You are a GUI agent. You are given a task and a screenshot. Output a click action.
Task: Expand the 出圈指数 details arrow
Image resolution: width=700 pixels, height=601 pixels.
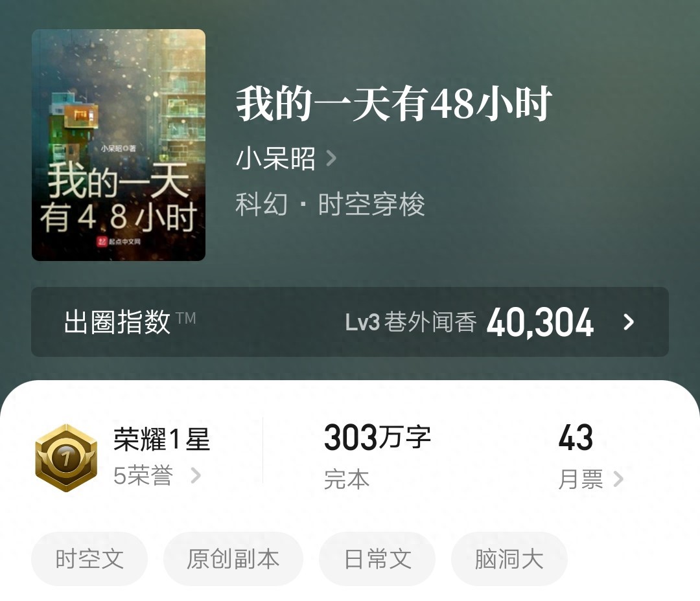coord(629,322)
